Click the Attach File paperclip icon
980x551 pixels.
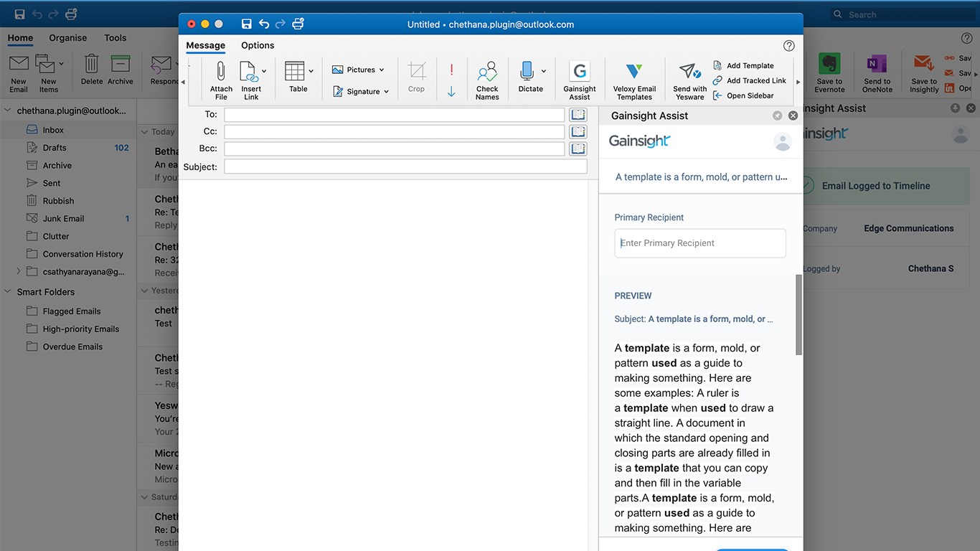coord(221,72)
